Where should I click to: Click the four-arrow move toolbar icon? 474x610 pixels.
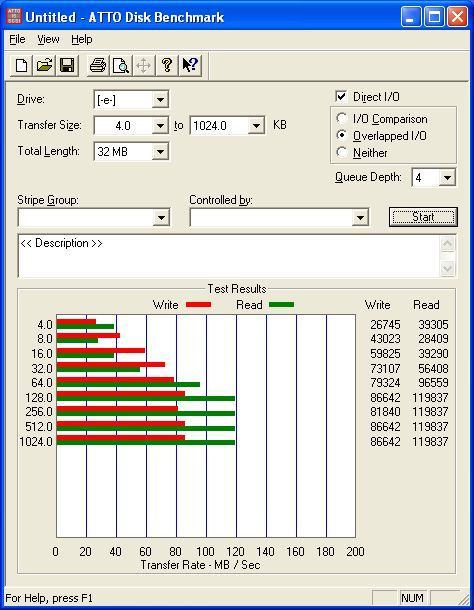144,65
